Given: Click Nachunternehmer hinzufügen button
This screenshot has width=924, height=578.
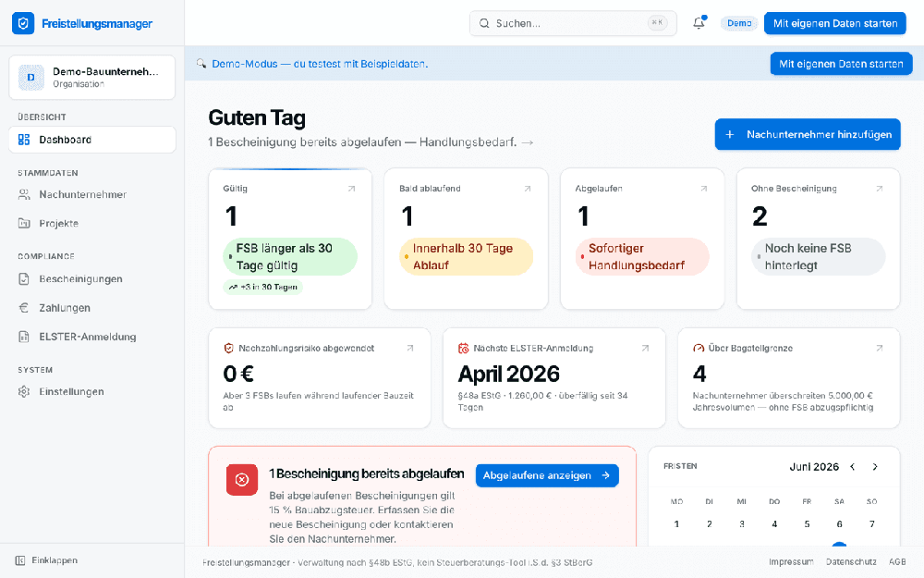Looking at the screenshot, I should [x=808, y=134].
